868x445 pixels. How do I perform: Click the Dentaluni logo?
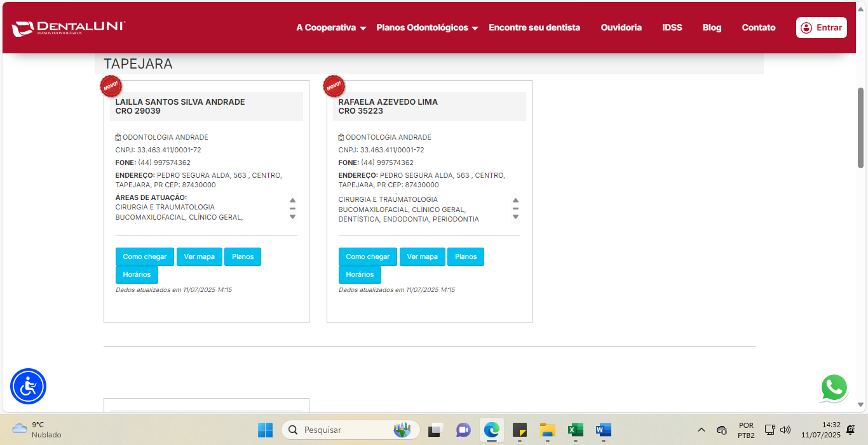click(x=68, y=28)
